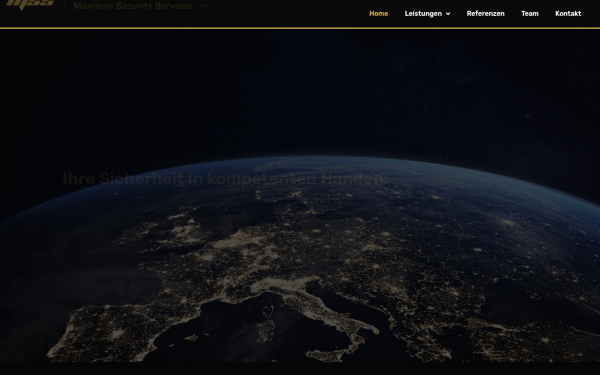
Task: Click the dark Mediterranean Sea area
Action: 245,329
